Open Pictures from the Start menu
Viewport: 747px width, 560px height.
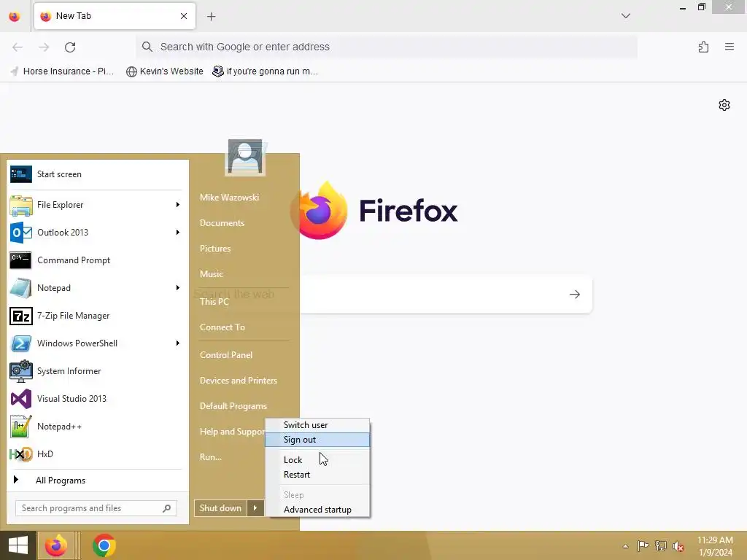pyautogui.click(x=215, y=249)
